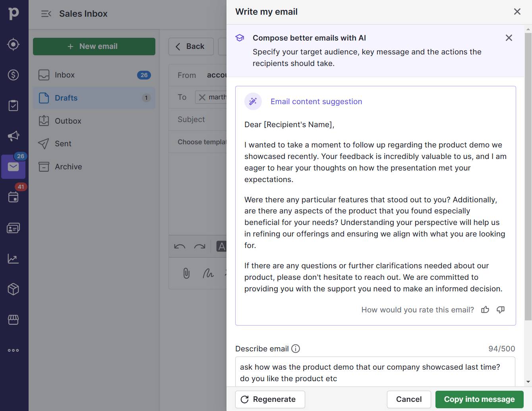Dismiss the Compose better emails banner

click(509, 38)
